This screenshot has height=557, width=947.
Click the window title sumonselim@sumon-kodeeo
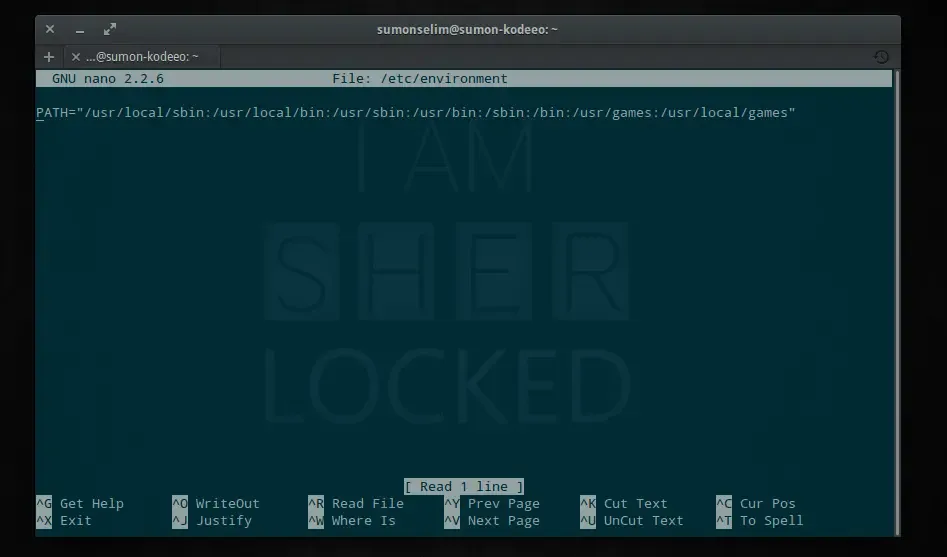(x=467, y=30)
